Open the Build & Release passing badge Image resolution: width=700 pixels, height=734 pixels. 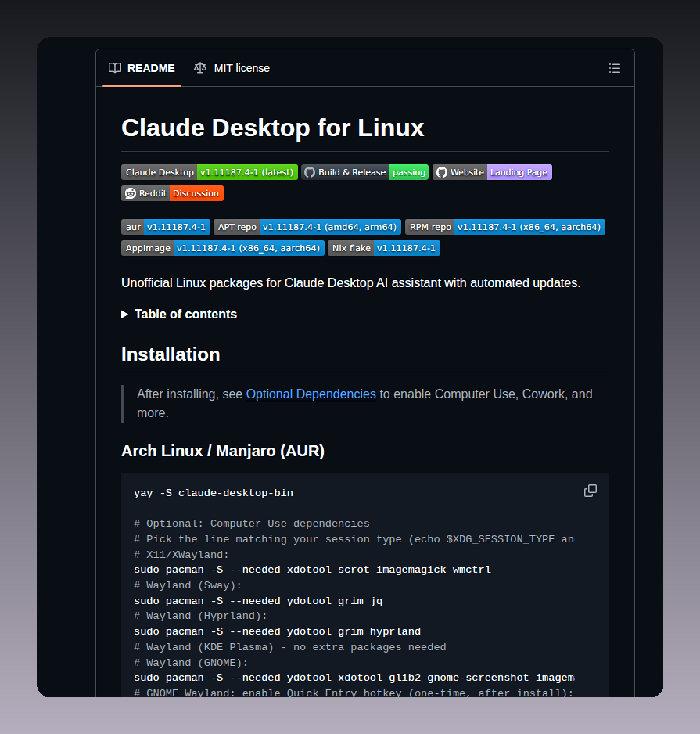365,172
